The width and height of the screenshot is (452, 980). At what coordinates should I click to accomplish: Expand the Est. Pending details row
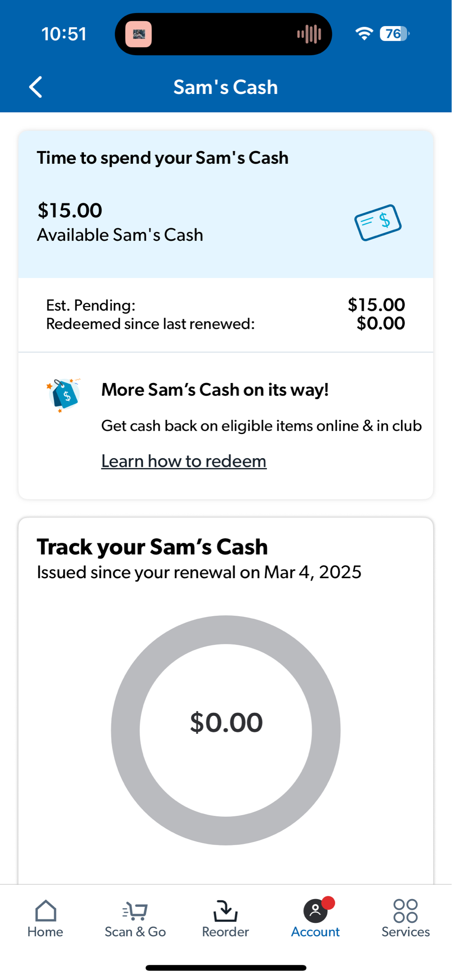click(x=225, y=305)
